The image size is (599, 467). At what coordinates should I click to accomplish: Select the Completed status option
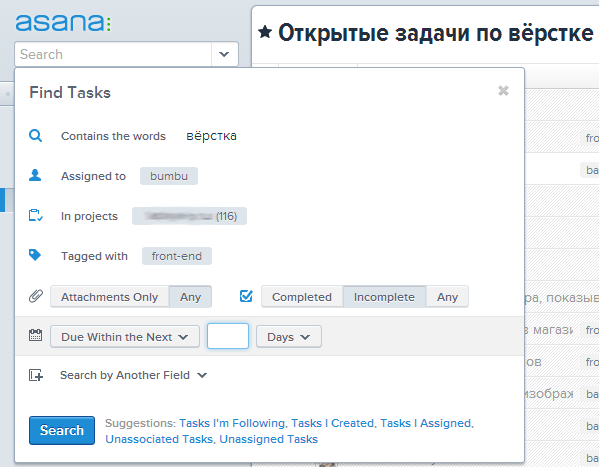(x=302, y=297)
